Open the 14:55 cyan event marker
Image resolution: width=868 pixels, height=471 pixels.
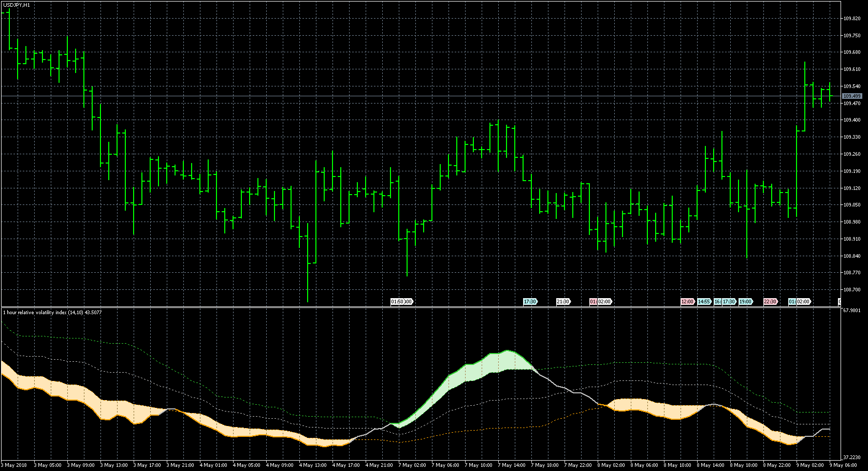[x=704, y=302]
